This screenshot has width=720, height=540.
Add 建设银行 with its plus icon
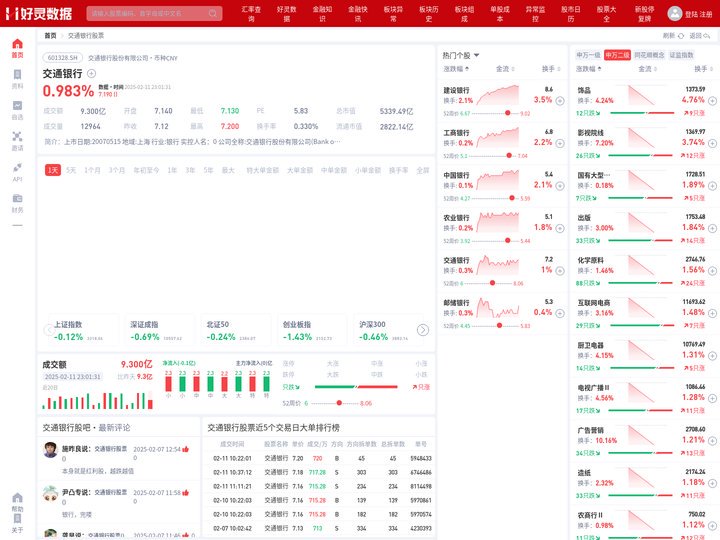coord(560,101)
